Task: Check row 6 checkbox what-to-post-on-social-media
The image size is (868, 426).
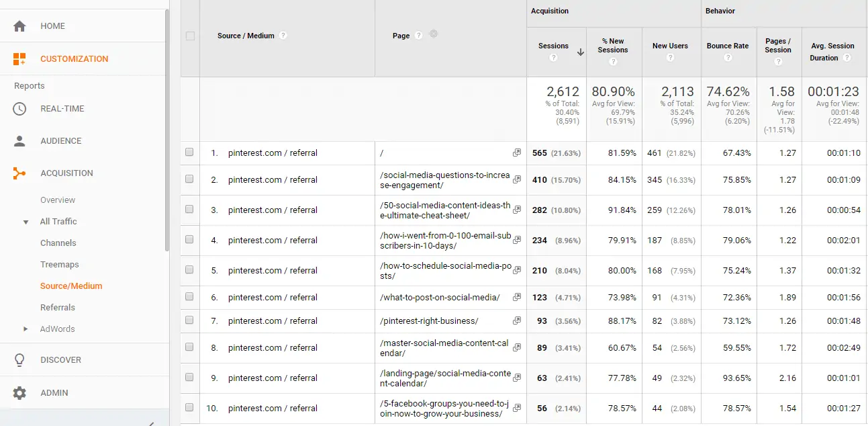Action: (189, 297)
